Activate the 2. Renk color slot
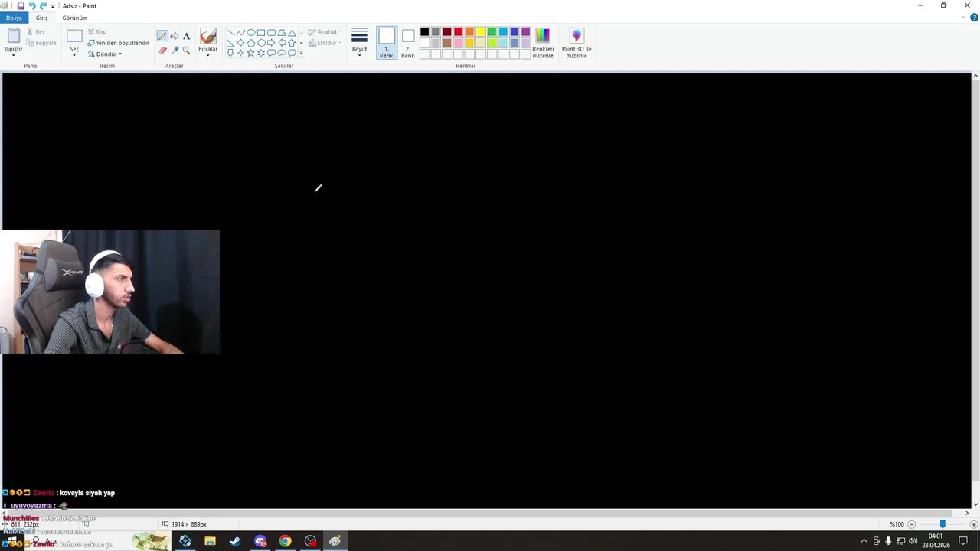This screenshot has height=551, width=980. pos(408,43)
